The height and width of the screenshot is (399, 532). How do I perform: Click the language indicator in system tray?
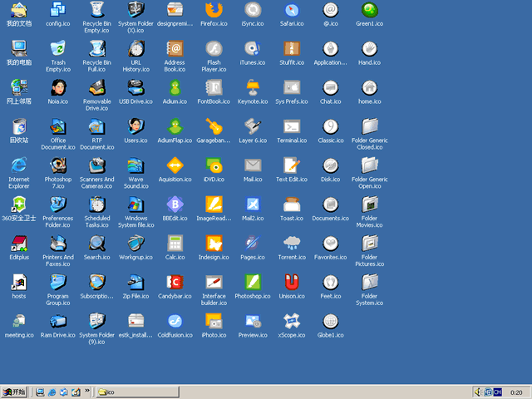click(497, 392)
